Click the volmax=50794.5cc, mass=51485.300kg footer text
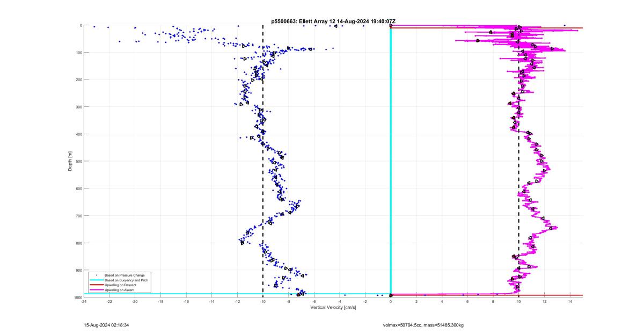644x334 pixels. (x=423, y=325)
